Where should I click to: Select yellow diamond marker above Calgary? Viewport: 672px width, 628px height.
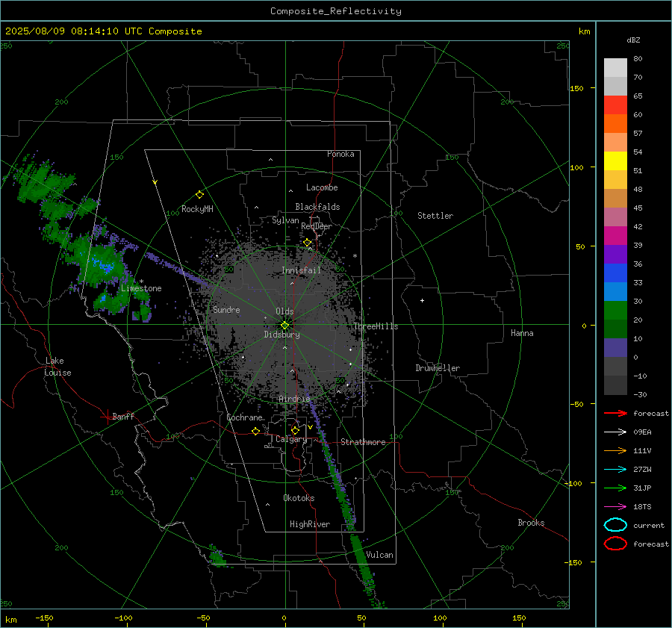click(x=295, y=430)
